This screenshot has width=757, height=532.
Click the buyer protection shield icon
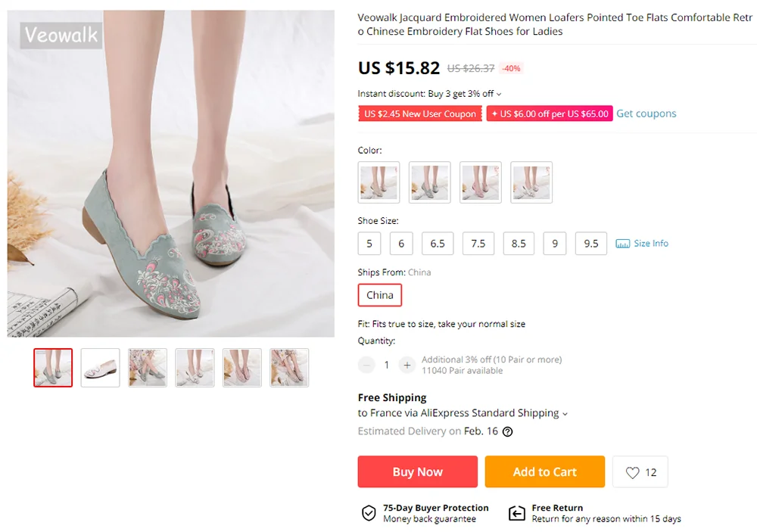369,512
